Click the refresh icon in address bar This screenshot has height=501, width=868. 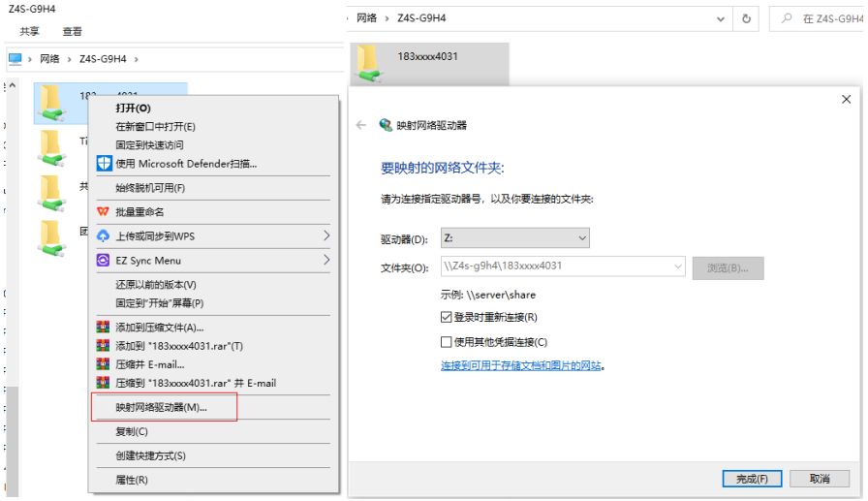coord(746,18)
